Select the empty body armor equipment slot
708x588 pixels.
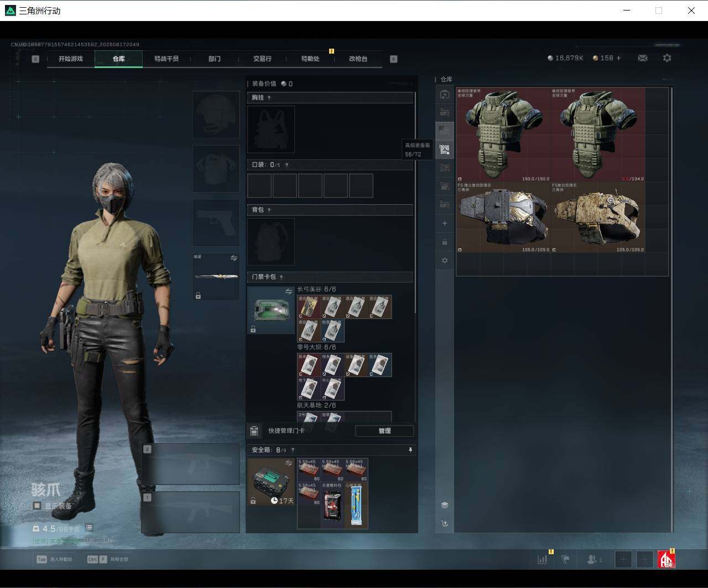click(x=216, y=169)
